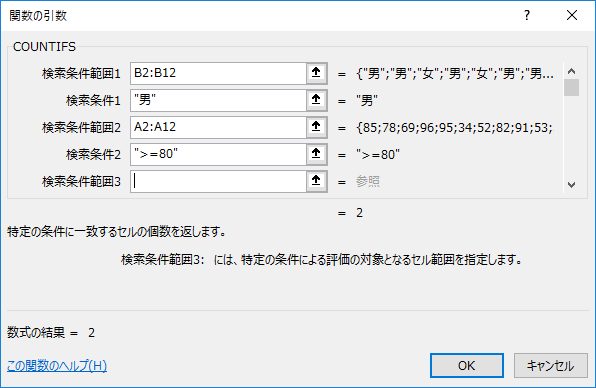Click the 検索条件2 field with ">=80"
This screenshot has width=596, height=388.
[x=218, y=154]
